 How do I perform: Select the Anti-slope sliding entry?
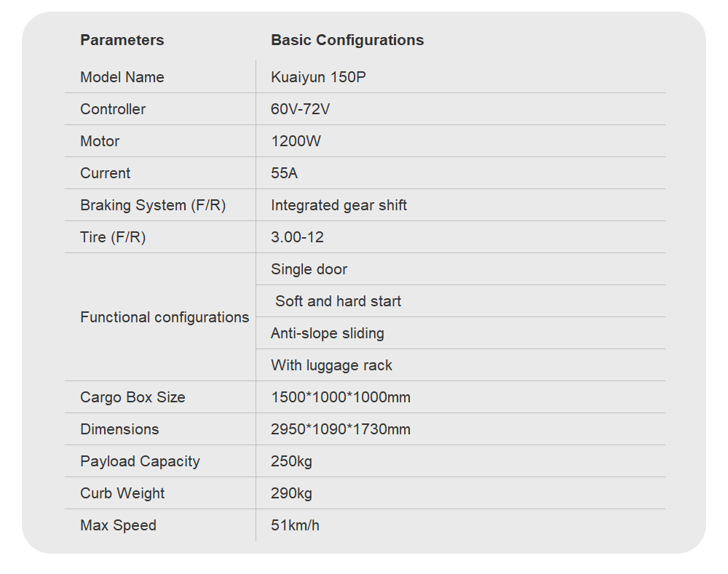click(328, 333)
